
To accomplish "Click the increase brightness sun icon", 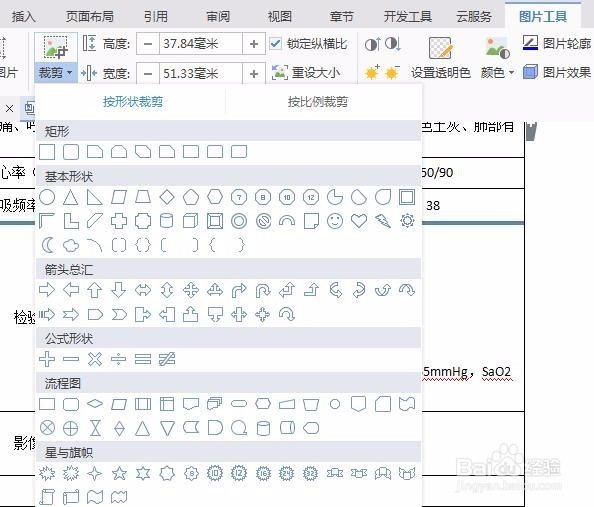I will [372, 72].
